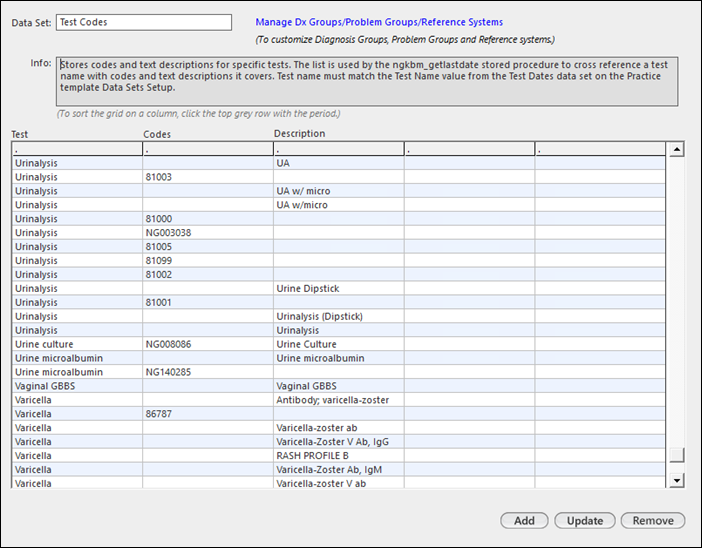Sort grid by the Description column period header
Viewport: 702px width, 548px height.
pyautogui.click(x=338, y=149)
